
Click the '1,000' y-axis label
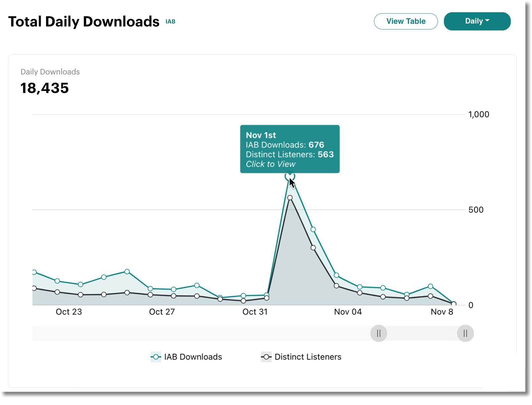coord(479,114)
